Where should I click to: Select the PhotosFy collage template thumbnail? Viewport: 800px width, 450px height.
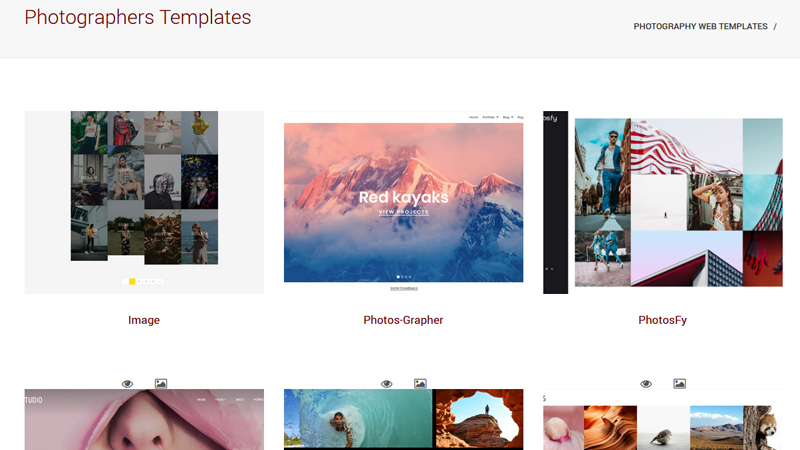(663, 202)
